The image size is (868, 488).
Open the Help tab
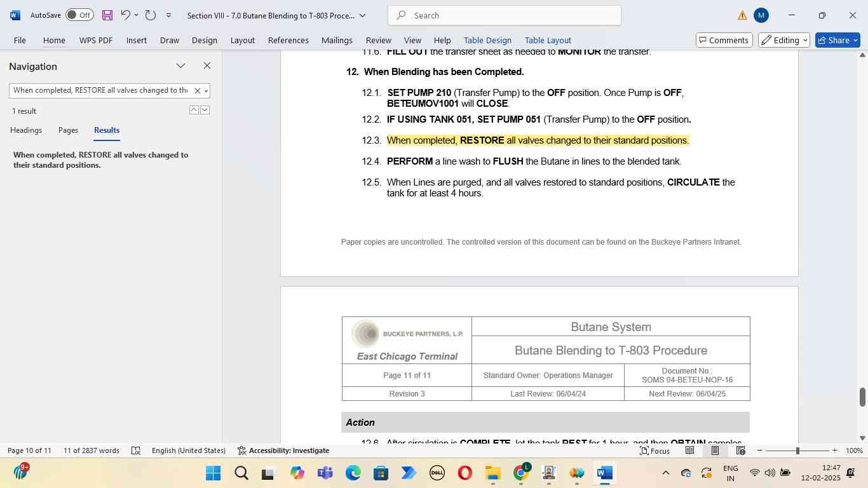coord(442,40)
